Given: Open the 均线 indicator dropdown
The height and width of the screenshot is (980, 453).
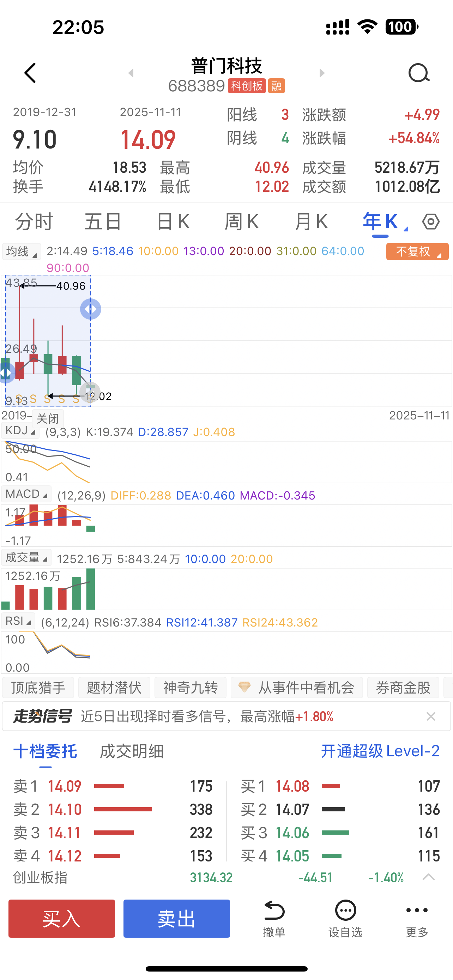Looking at the screenshot, I should pyautogui.click(x=22, y=252).
